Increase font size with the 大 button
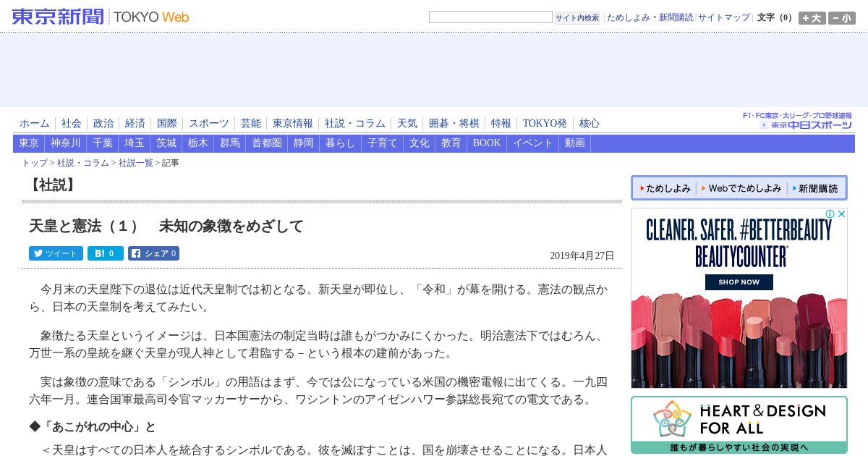The width and height of the screenshot is (868, 456). (x=812, y=18)
